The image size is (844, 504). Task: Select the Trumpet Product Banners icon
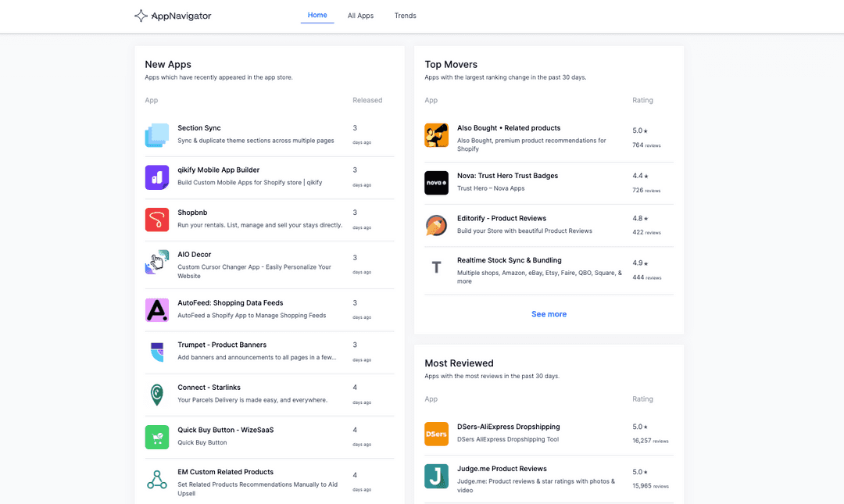click(x=156, y=352)
